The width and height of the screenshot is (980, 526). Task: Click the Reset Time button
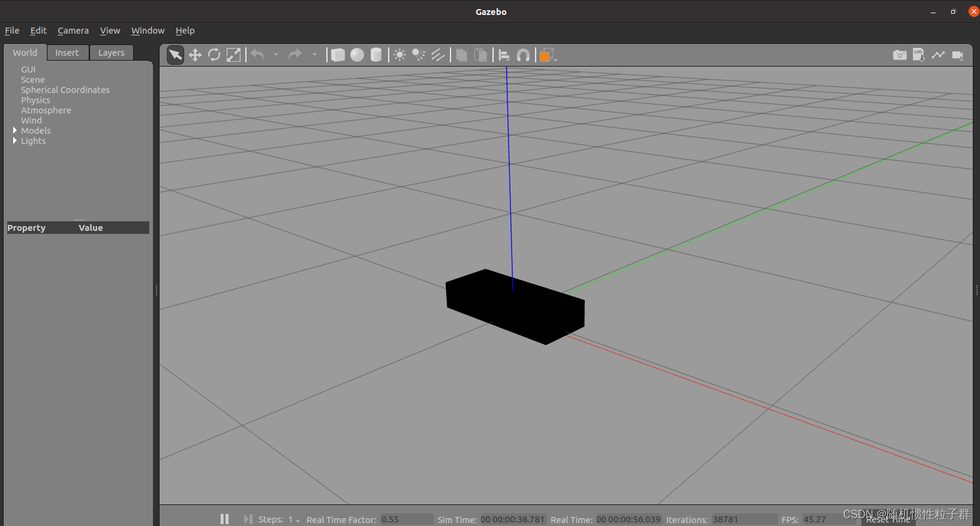pos(888,519)
